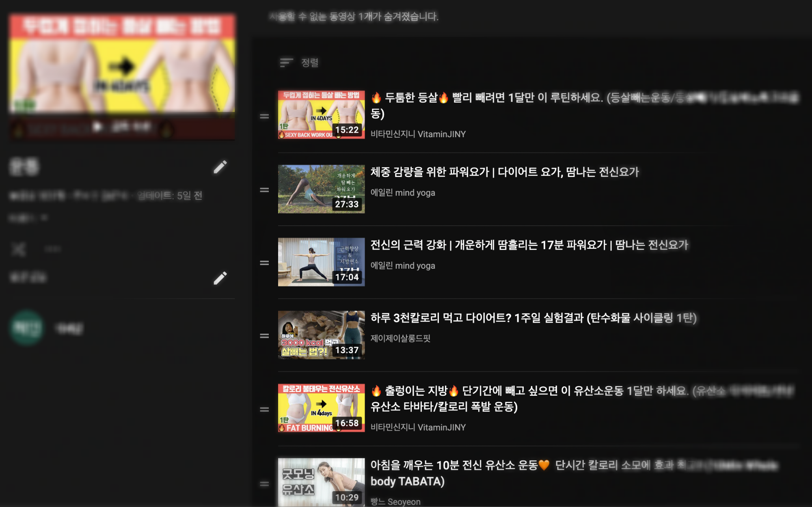812x507 pixels.
Task: Play all from playlist cover overlay
Action: click(x=122, y=127)
